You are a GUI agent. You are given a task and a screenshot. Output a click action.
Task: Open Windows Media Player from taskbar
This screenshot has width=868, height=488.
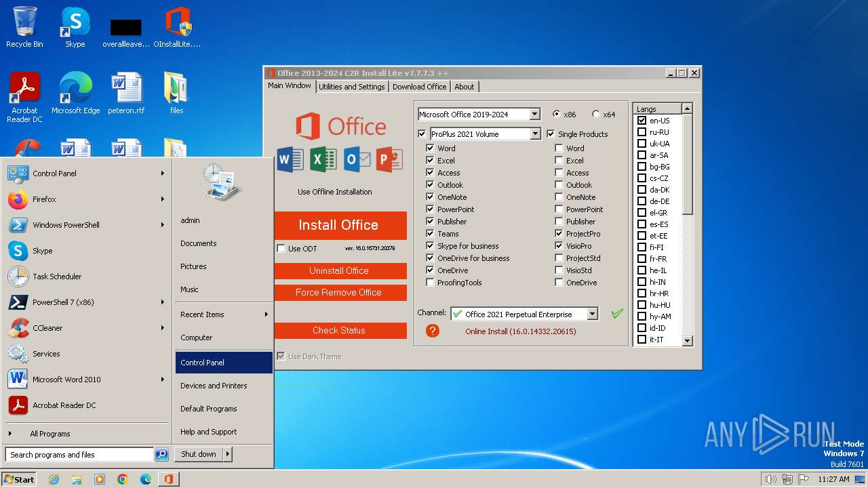(x=100, y=479)
